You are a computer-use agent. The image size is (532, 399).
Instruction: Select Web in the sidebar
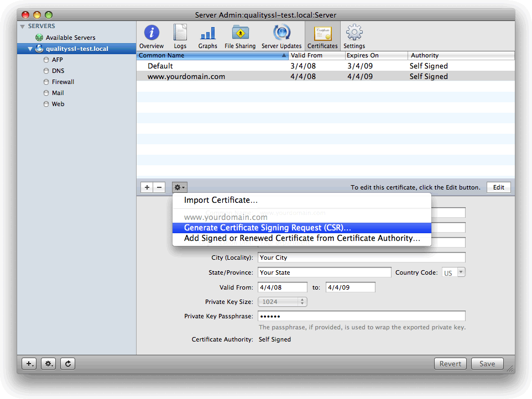tap(58, 104)
